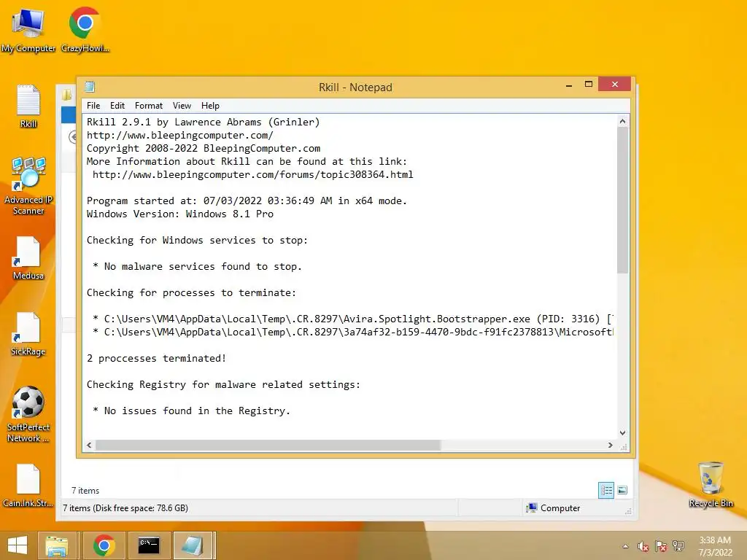The width and height of the screenshot is (747, 560).
Task: Show hidden tray icons arrow
Action: [625, 546]
